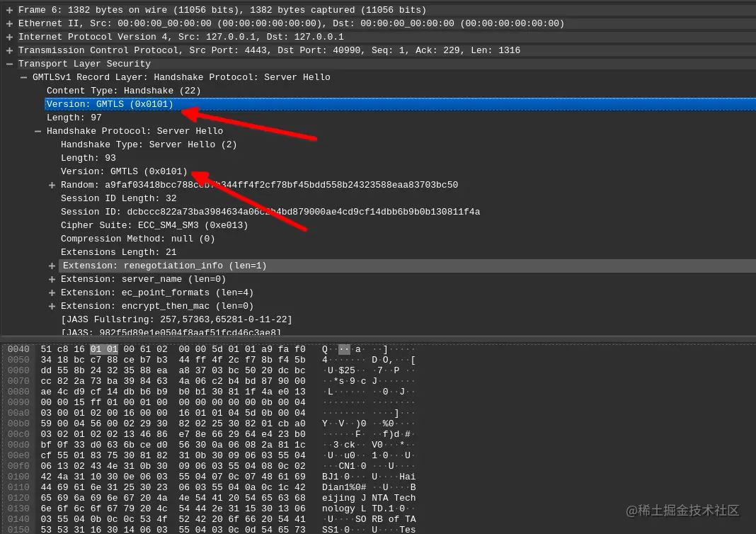Screen dimensions: 756x534
Task: Expand the encrypt_then_mac extension
Action: coord(52,305)
